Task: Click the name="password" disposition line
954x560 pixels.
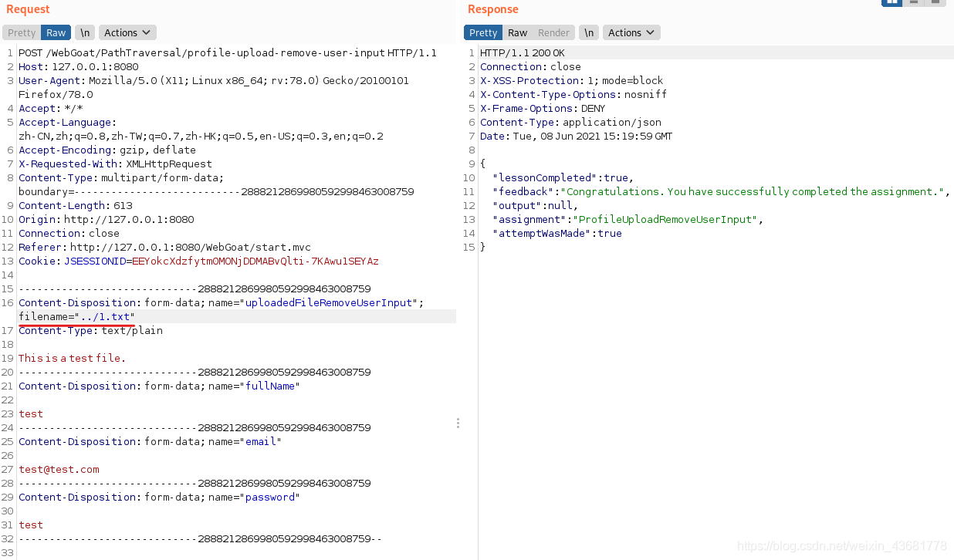Action: click(x=159, y=497)
